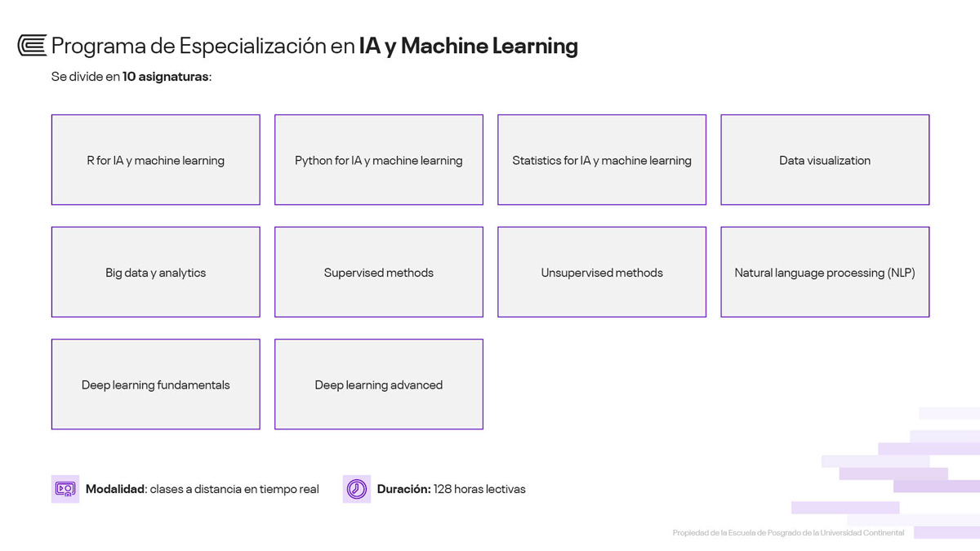This screenshot has width=980, height=551.
Task: Select the R for IA y machine learning box
Action: pyautogui.click(x=156, y=160)
